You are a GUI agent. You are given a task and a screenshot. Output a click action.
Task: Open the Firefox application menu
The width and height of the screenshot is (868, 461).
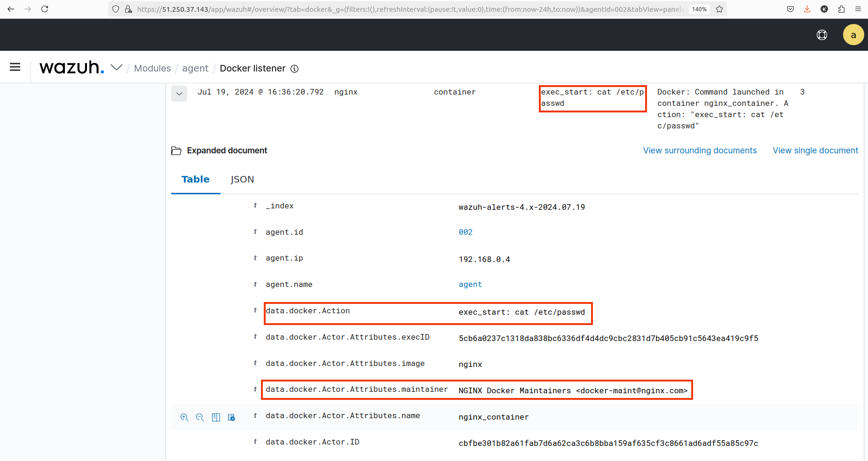858,9
